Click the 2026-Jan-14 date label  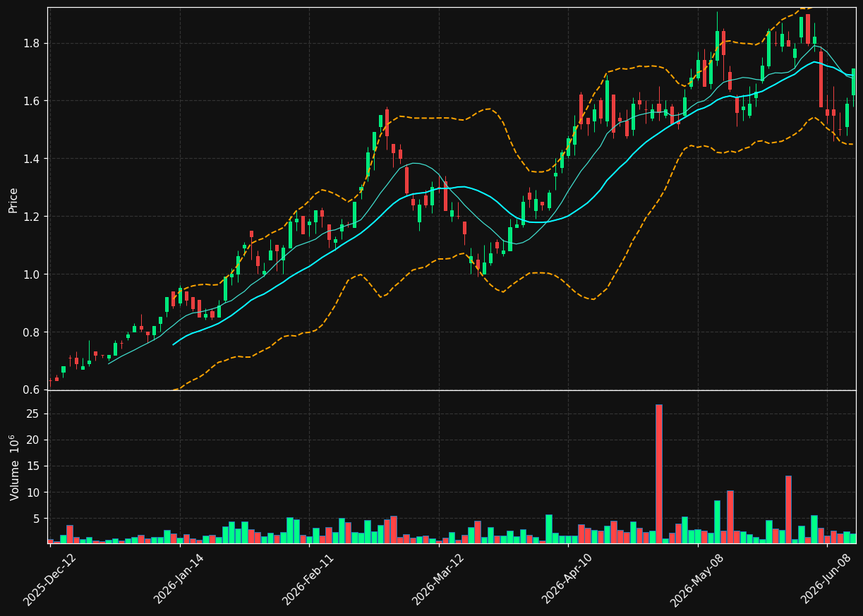coord(179,579)
